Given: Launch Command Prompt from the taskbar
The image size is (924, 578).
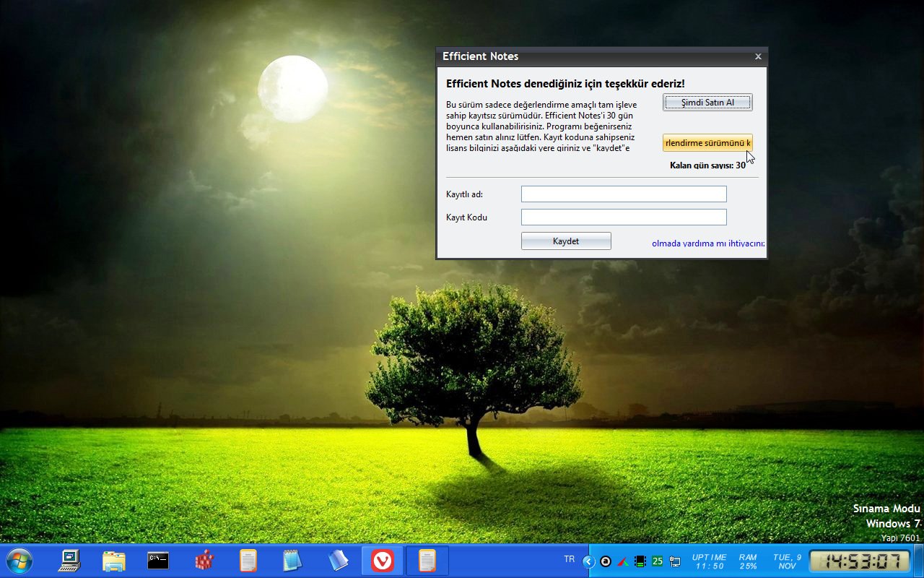Looking at the screenshot, I should [x=158, y=561].
